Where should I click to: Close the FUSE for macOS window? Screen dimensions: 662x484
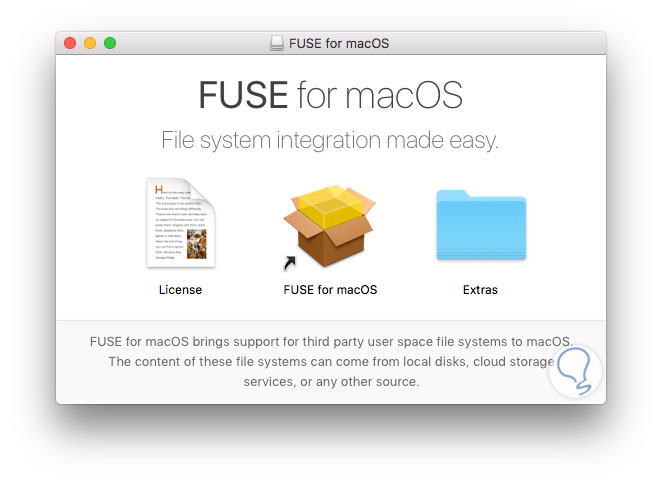[x=70, y=43]
